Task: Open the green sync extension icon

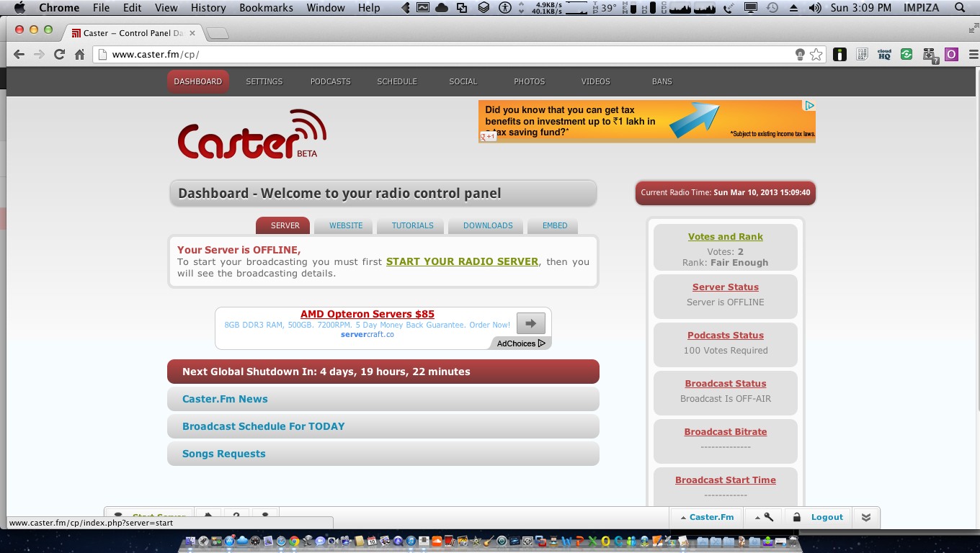Action: (906, 54)
